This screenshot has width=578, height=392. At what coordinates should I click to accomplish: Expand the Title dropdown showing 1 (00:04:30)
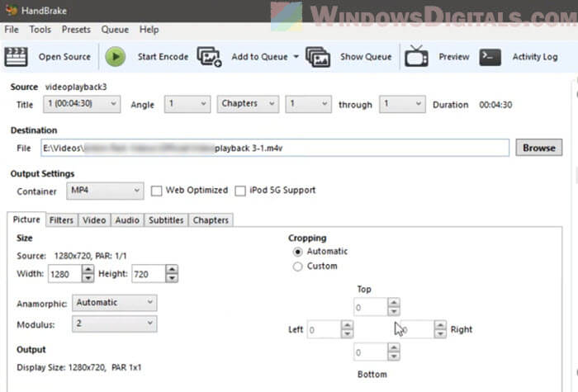[82, 104]
